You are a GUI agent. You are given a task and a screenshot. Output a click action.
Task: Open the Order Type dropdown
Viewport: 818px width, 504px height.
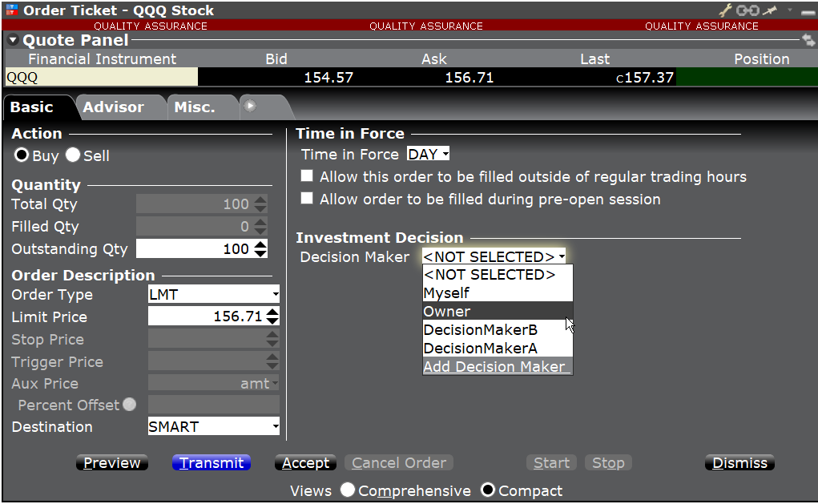(x=214, y=295)
